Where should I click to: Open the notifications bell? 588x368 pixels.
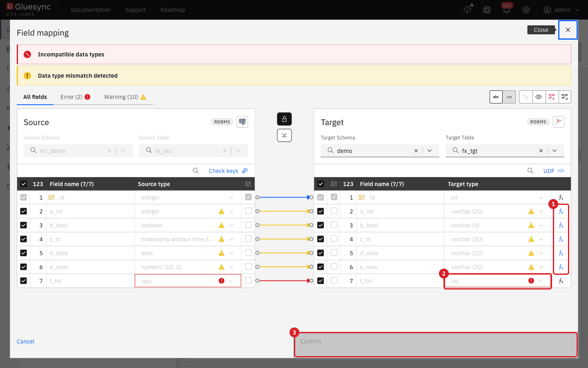[506, 10]
